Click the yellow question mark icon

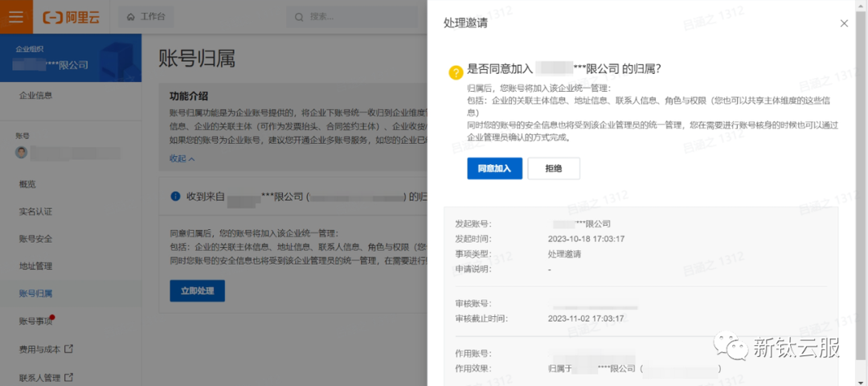pos(455,72)
